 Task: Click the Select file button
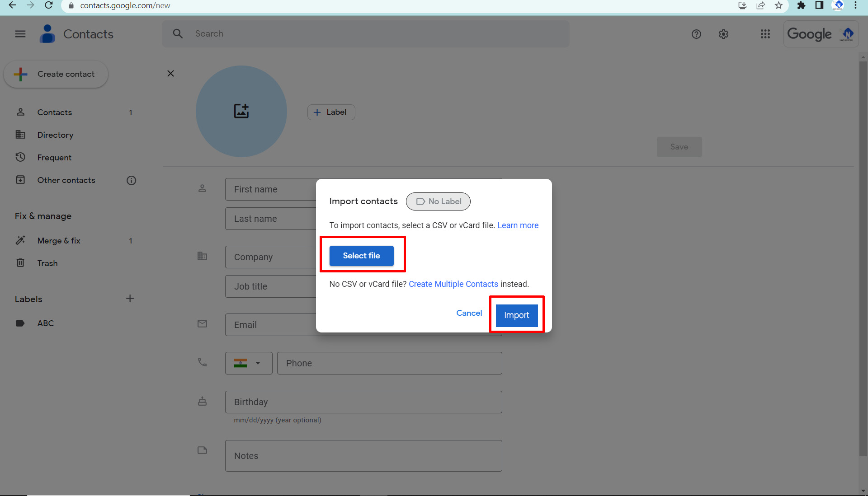(x=361, y=255)
